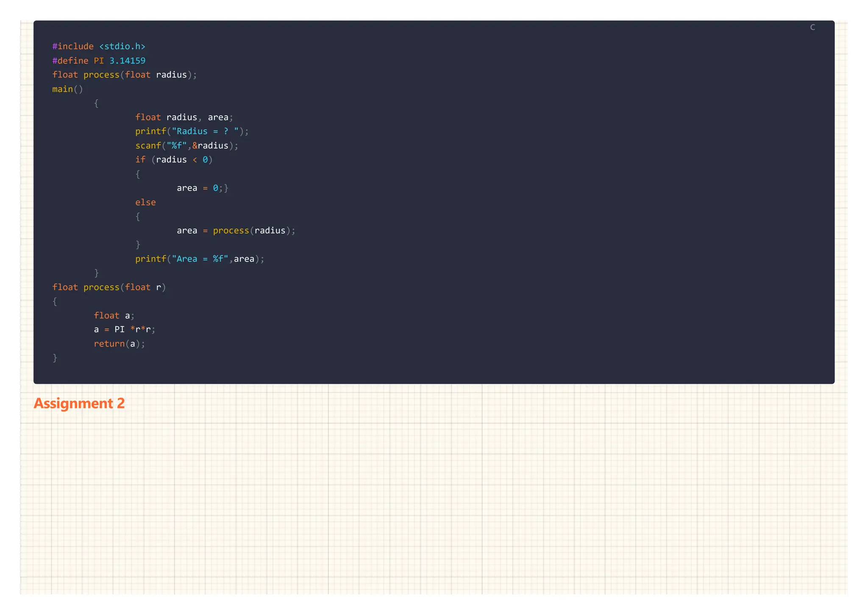Click the 'a = PI *r*r;' line
868x614 pixels.
[125, 329]
